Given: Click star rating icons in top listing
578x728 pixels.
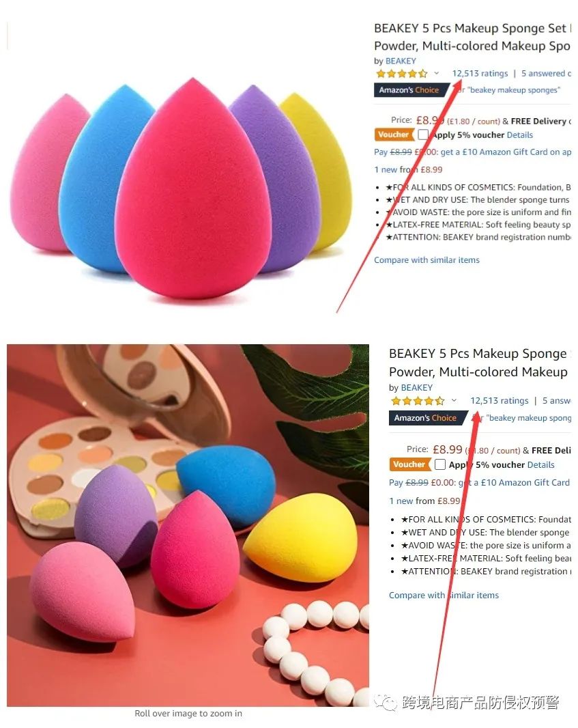Looking at the screenshot, I should click(x=401, y=73).
